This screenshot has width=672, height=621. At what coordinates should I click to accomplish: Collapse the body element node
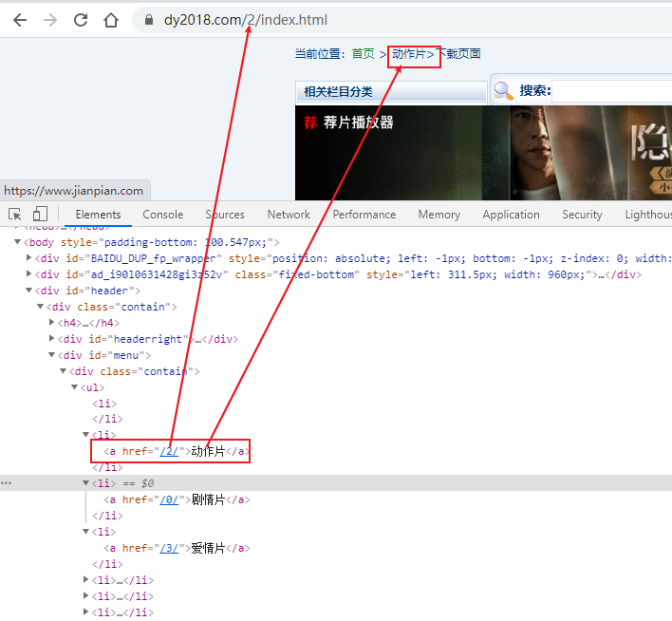point(18,242)
